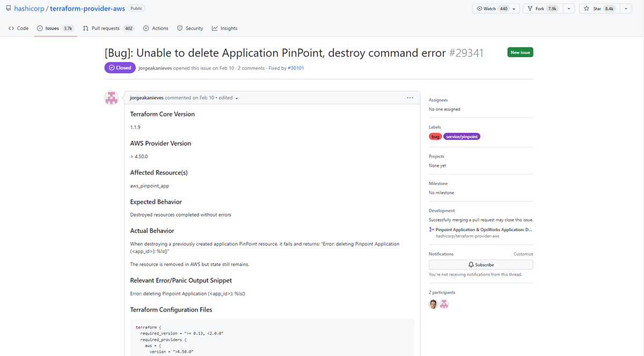Click the Projects sidebar heading
The width and height of the screenshot is (644, 356).
click(x=436, y=157)
